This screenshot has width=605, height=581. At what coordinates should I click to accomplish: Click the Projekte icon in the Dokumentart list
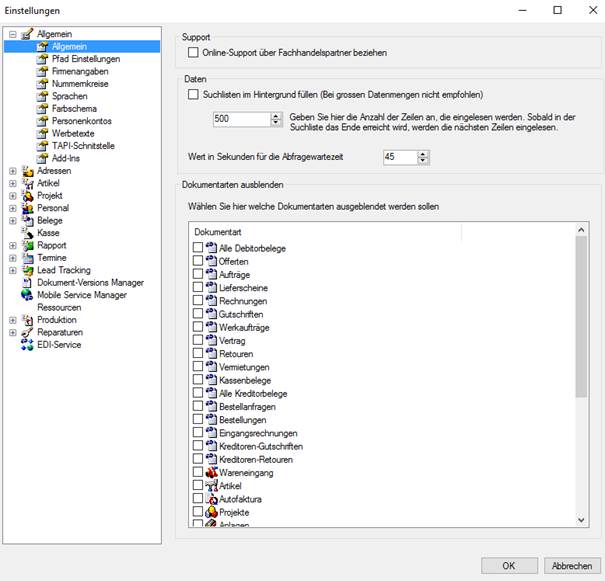point(211,512)
